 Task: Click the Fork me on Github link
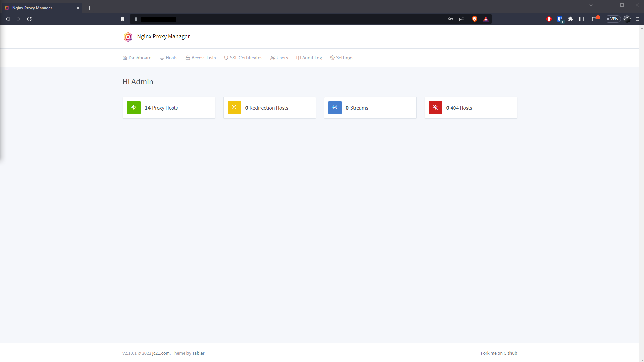[499, 353]
